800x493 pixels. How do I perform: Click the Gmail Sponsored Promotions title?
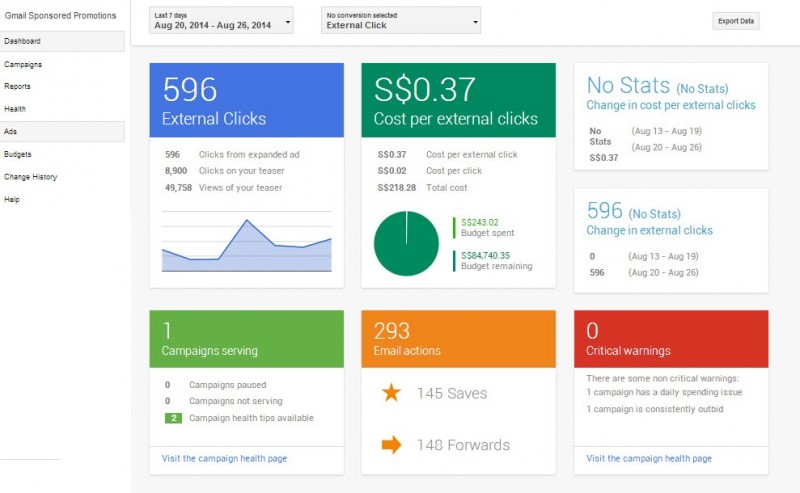61,16
